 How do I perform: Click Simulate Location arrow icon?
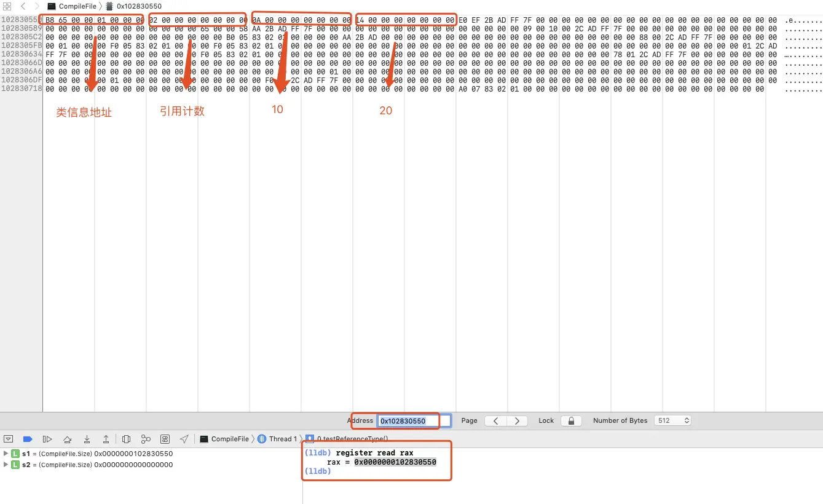coord(184,439)
